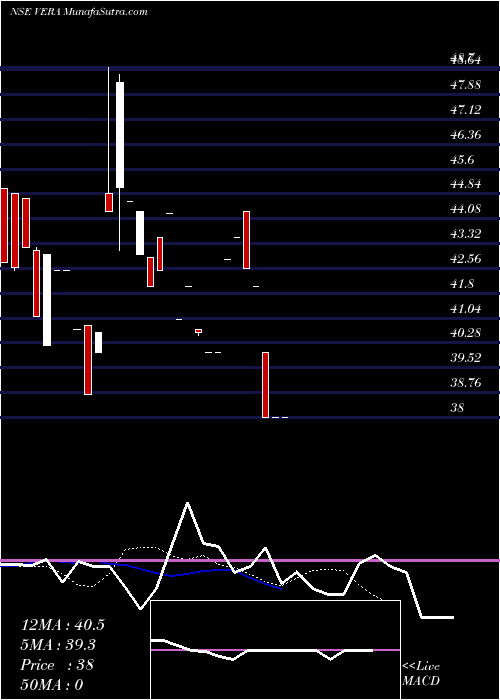This screenshot has width=500, height=700.
Task: Click the white line inside the MACD inset box
Action: coord(262,650)
